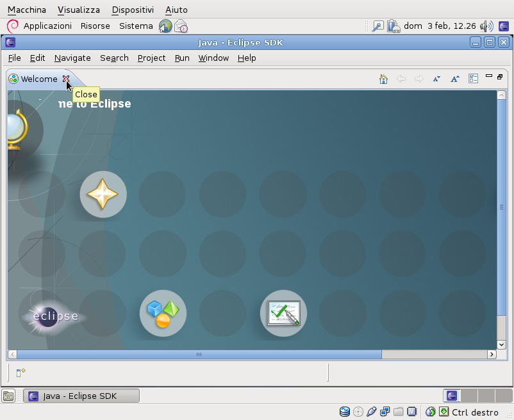Magnify welcome page font size

pyautogui.click(x=454, y=79)
